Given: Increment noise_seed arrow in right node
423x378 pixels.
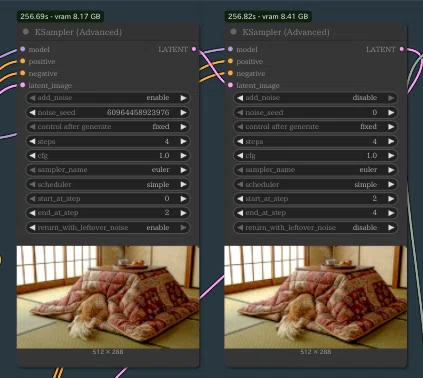Looking at the screenshot, I should 391,113.
